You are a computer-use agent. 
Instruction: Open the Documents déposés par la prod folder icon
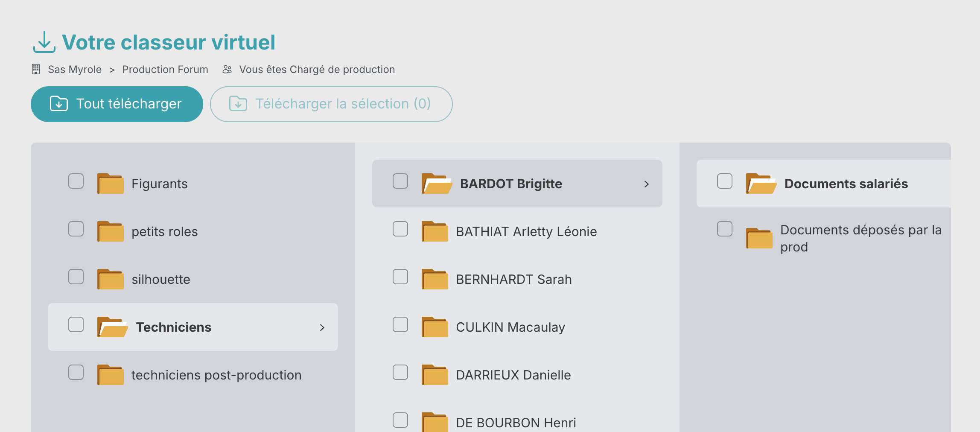759,238
